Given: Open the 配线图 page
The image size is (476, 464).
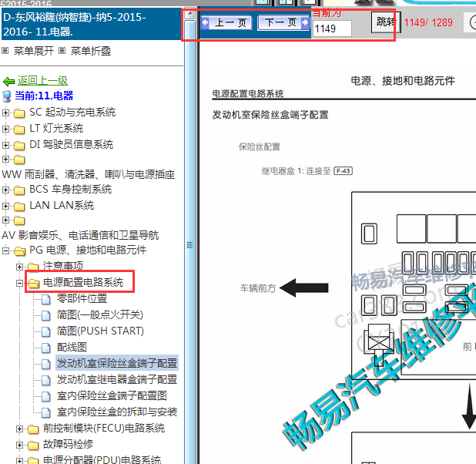Looking at the screenshot, I should click(72, 347).
